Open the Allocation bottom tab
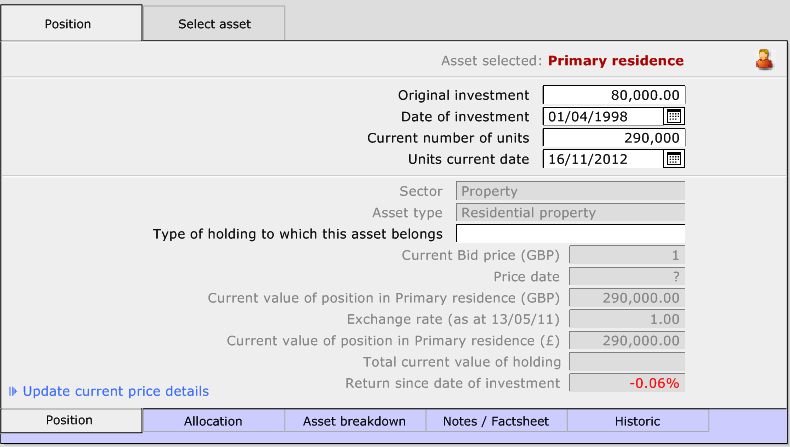 213,421
